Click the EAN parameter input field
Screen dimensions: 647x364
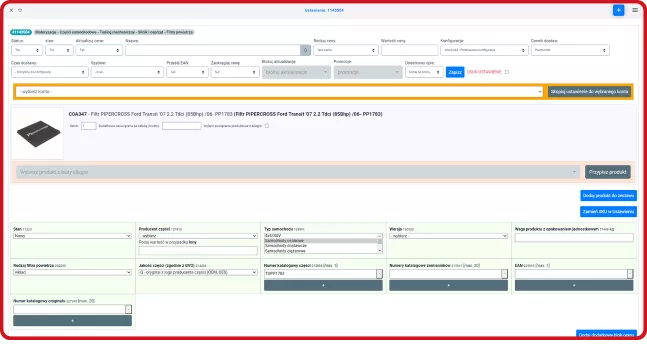[x=571, y=274]
